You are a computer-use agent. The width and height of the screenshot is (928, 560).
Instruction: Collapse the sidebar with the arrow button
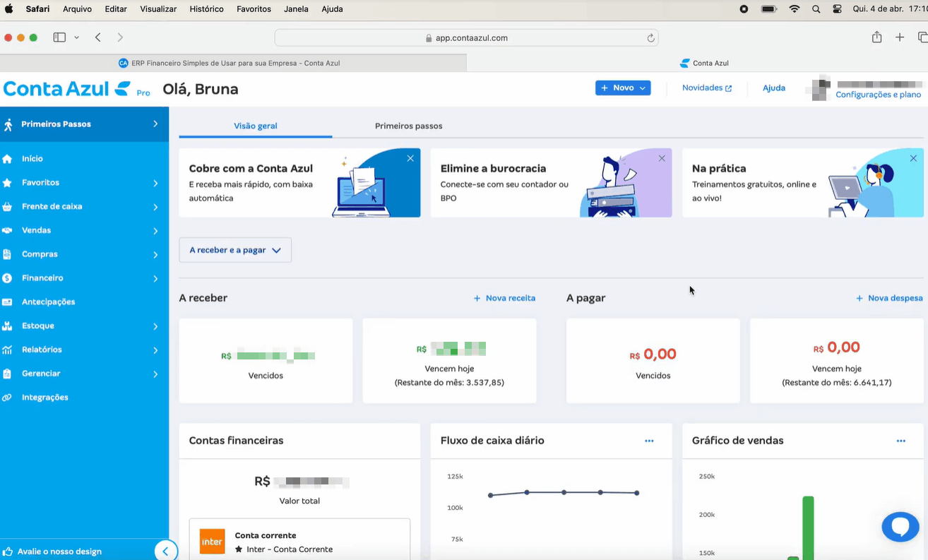point(166,552)
